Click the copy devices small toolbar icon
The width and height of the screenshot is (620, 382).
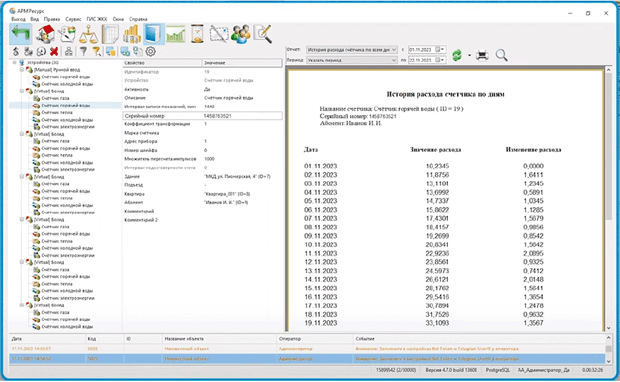(138, 51)
